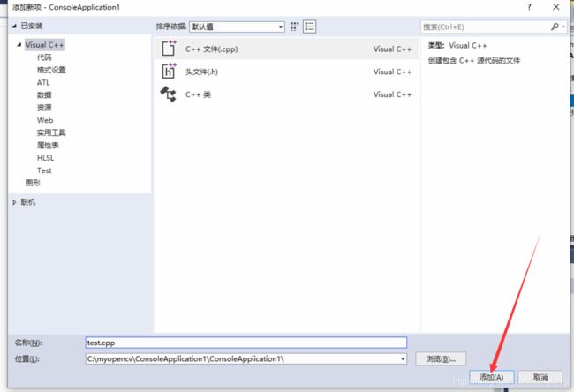This screenshot has height=392, width=574.
Task: Select the Web category
Action: tap(45, 120)
